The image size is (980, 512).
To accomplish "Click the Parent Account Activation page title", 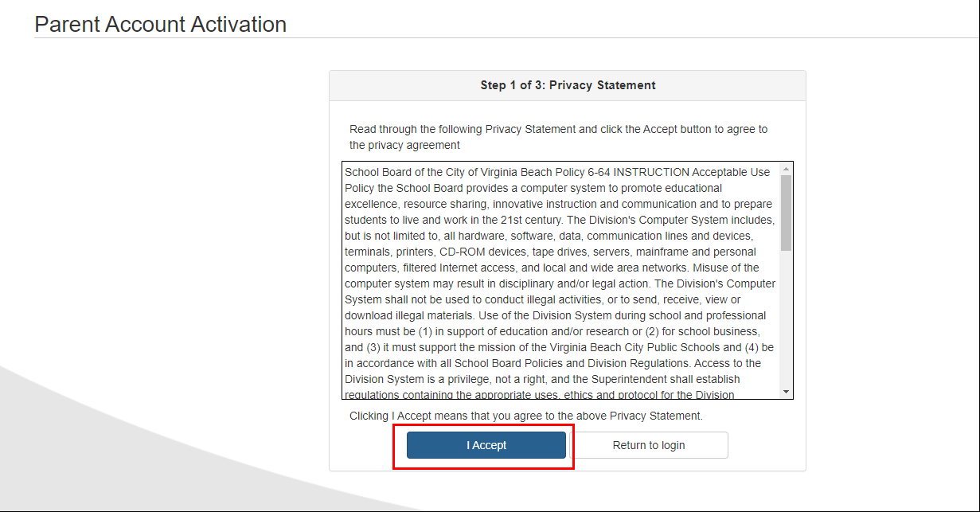I will [x=159, y=25].
